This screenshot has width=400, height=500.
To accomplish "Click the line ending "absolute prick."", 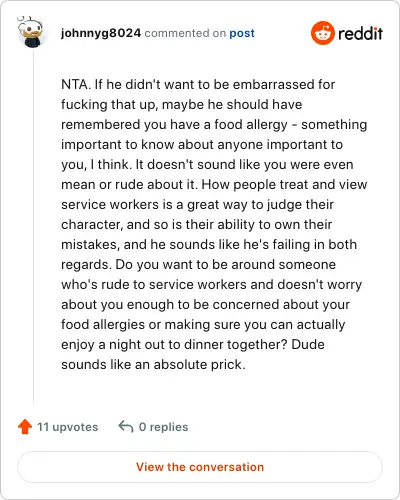I will (x=153, y=364).
